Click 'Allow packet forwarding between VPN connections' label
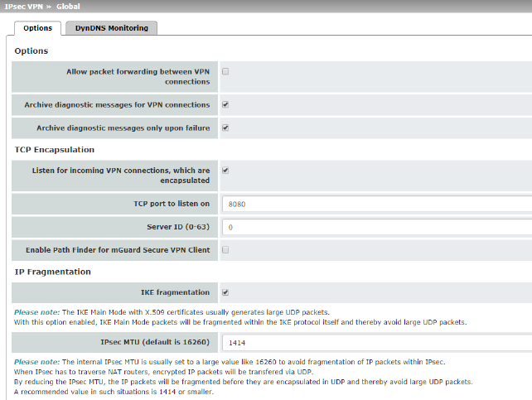This screenshot has height=400, width=532. point(138,77)
